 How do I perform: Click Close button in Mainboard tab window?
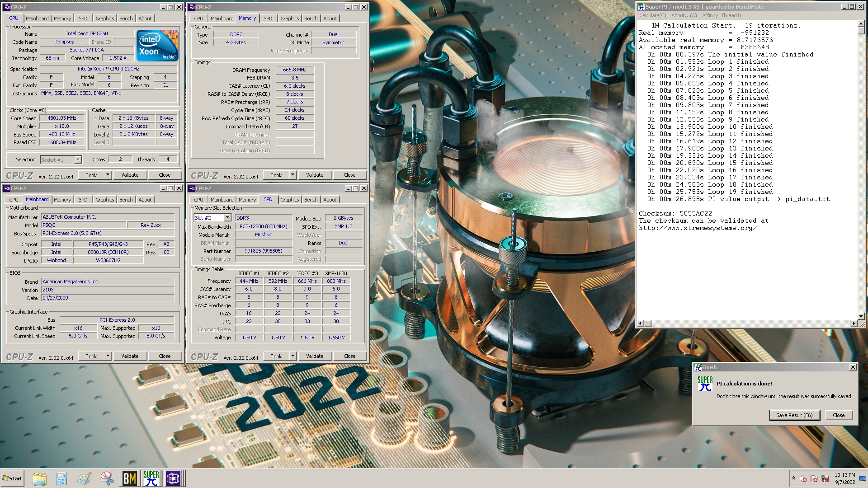click(x=165, y=356)
